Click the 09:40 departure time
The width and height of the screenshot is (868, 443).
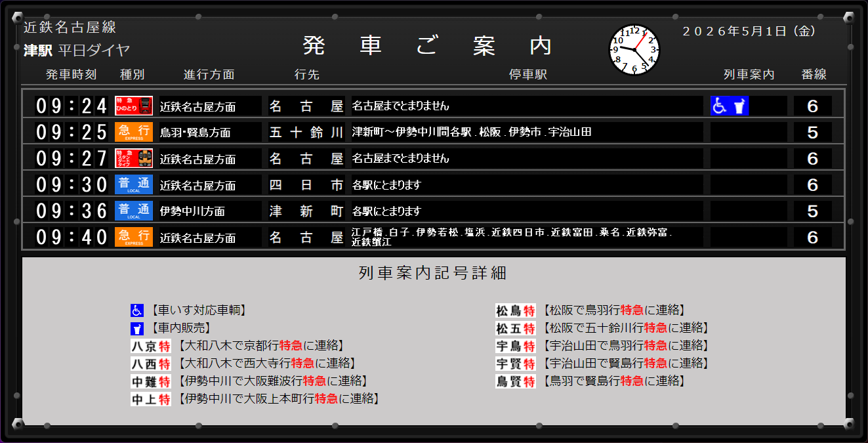[x=71, y=237]
